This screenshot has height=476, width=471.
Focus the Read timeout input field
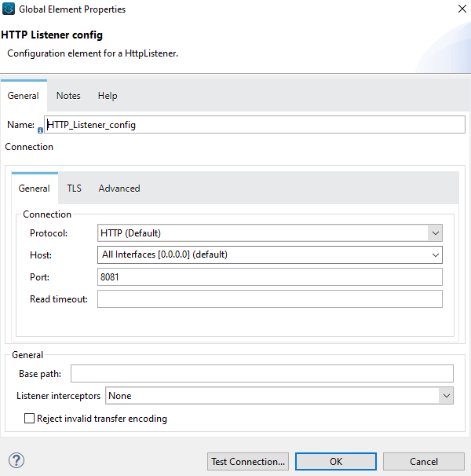click(x=269, y=298)
